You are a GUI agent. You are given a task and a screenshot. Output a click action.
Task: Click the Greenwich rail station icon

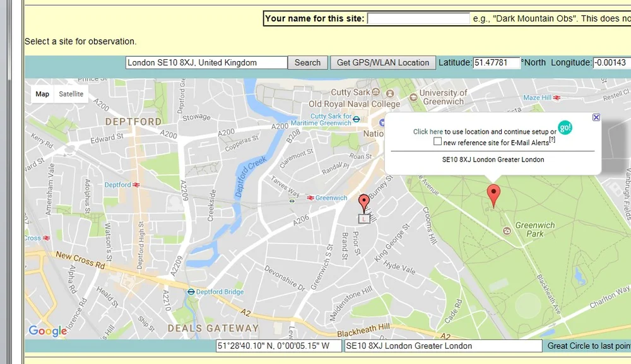tap(310, 198)
